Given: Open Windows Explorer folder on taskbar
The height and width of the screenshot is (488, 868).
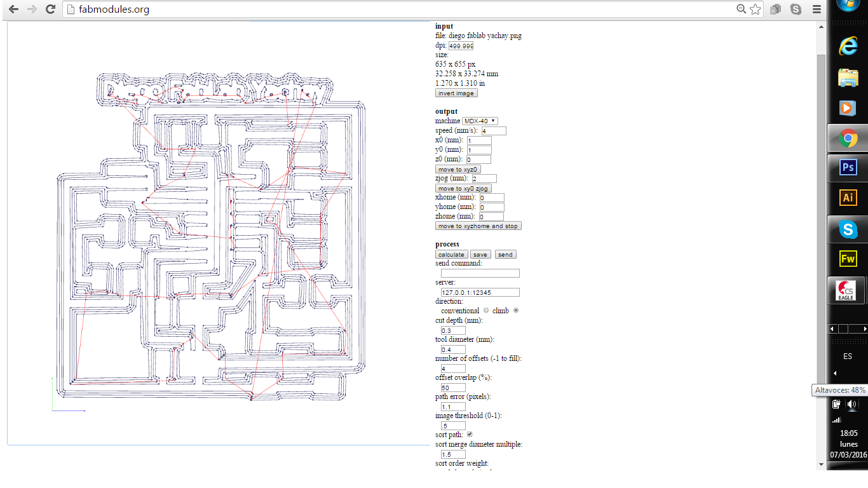Looking at the screenshot, I should [x=848, y=78].
